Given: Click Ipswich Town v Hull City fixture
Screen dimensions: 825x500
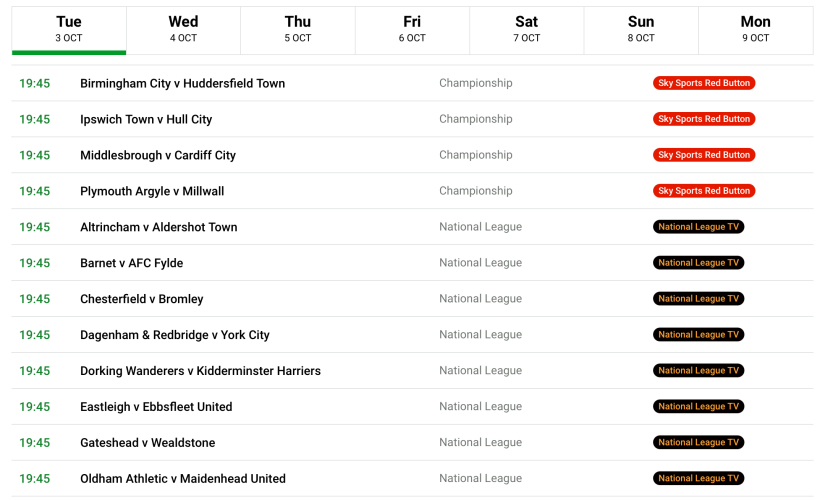Looking at the screenshot, I should point(146,120).
